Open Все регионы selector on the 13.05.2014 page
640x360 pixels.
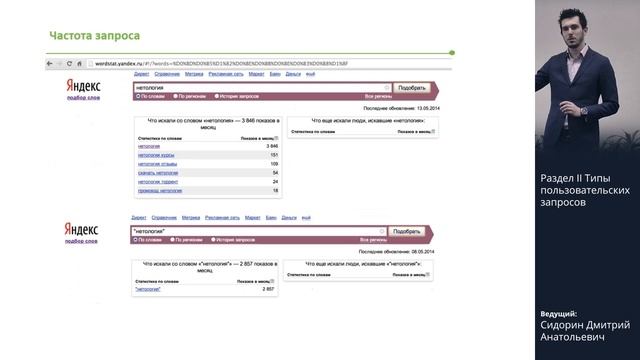pyautogui.click(x=378, y=96)
